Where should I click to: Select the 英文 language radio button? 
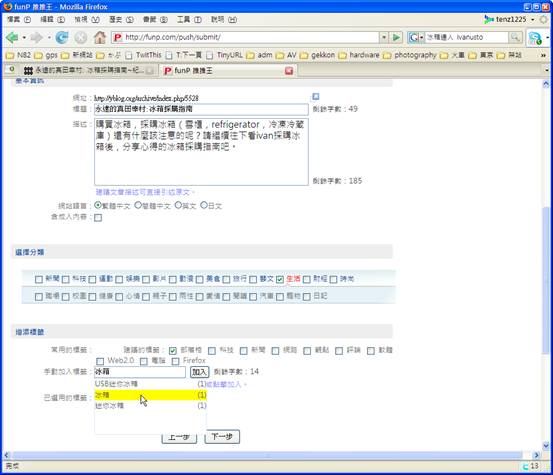click(178, 205)
